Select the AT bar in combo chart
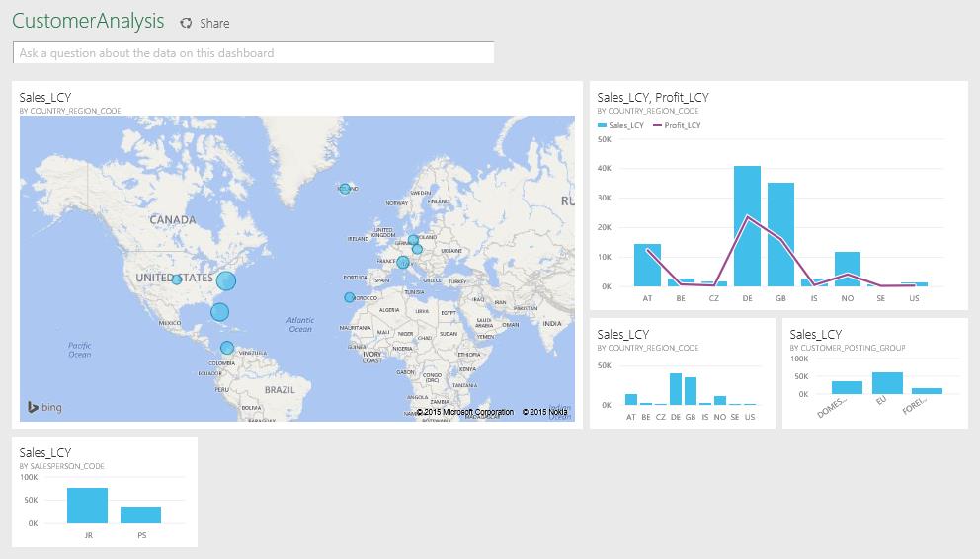 (647, 266)
